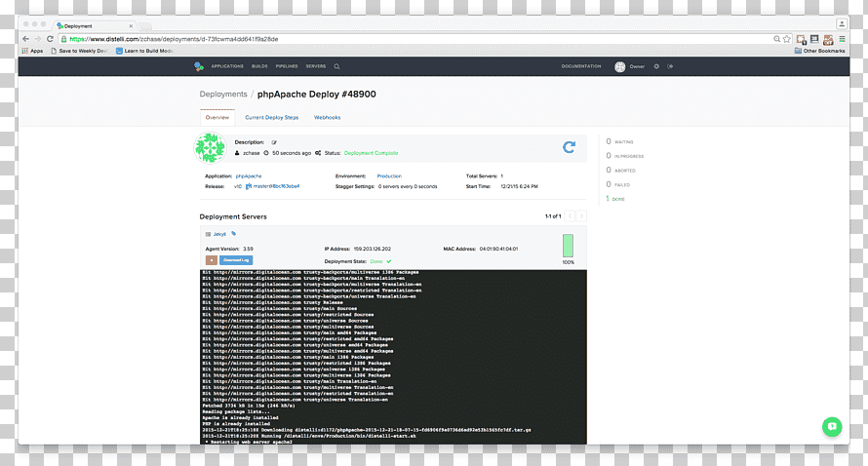Image resolution: width=868 pixels, height=466 pixels.
Task: Open the Builds nav item
Action: point(259,66)
